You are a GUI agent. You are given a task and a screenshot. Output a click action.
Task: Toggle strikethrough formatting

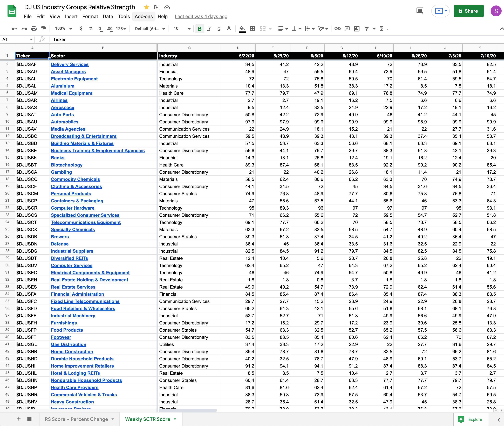tap(219, 29)
